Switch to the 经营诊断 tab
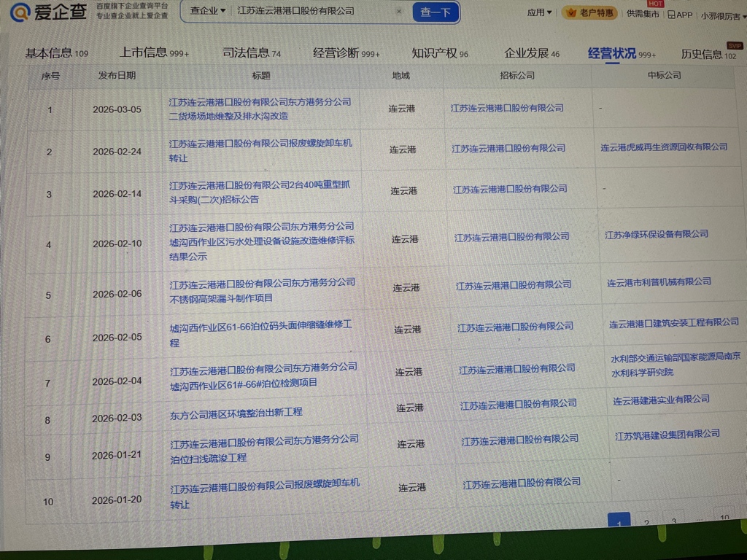 tap(347, 52)
